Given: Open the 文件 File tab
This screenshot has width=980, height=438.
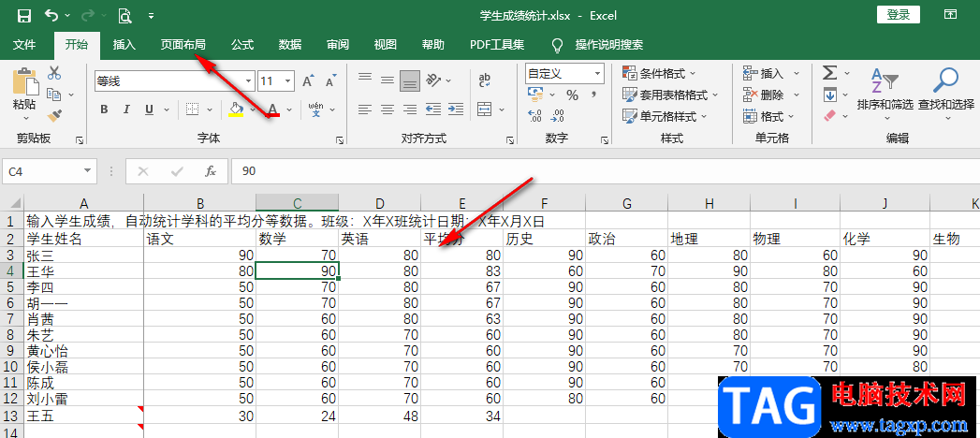Looking at the screenshot, I should pos(24,45).
